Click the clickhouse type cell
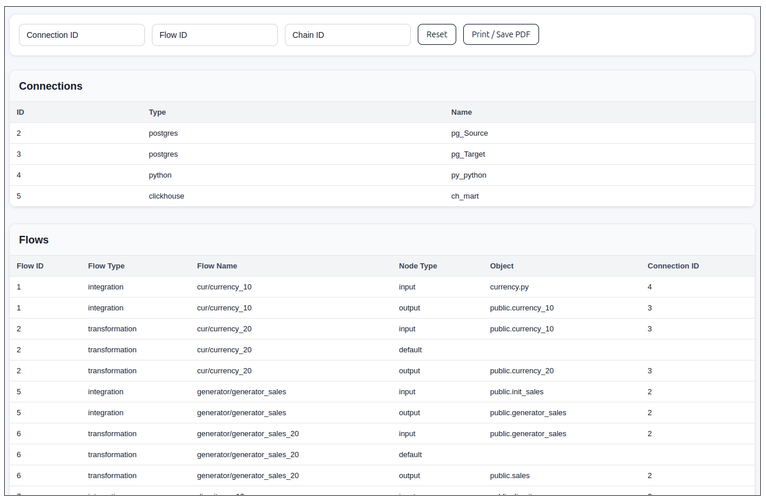The height and width of the screenshot is (502, 766). (x=166, y=196)
